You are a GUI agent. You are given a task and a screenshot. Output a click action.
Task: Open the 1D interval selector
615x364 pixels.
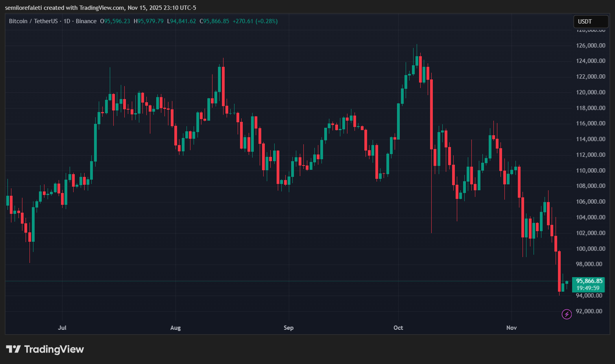tap(66, 21)
